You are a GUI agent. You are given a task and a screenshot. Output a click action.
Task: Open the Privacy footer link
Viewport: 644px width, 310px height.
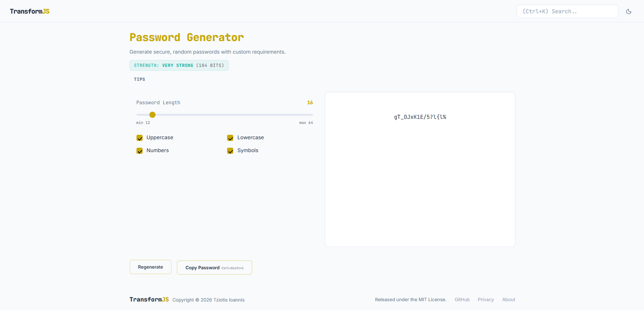486,299
